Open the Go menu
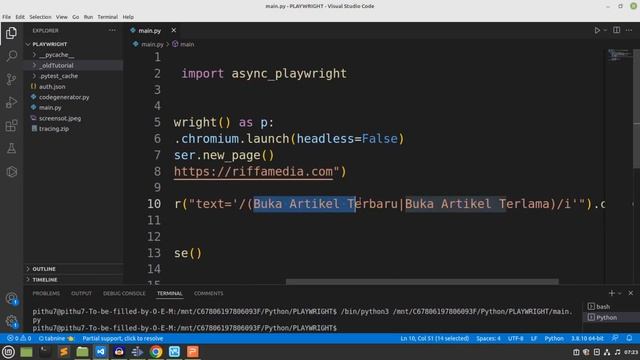 (x=76, y=17)
